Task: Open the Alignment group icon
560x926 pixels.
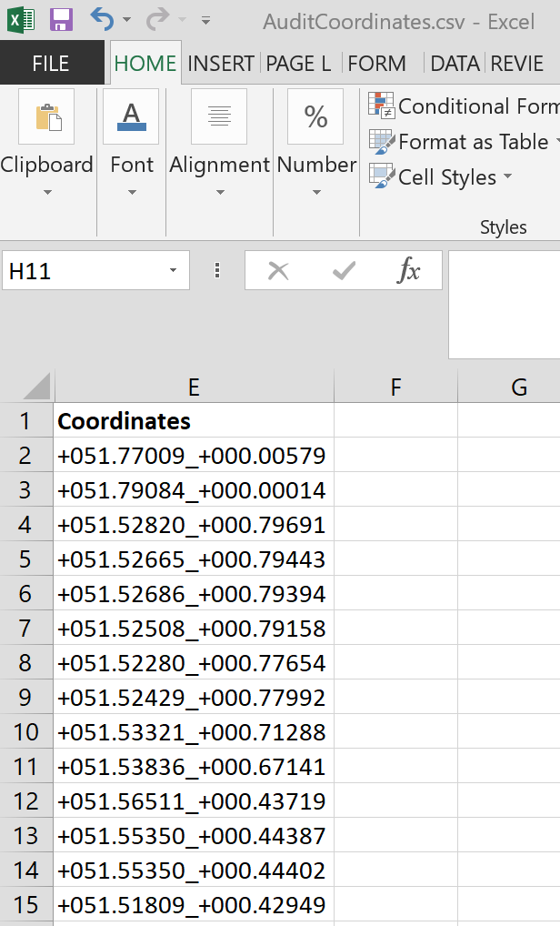Action: [219, 117]
